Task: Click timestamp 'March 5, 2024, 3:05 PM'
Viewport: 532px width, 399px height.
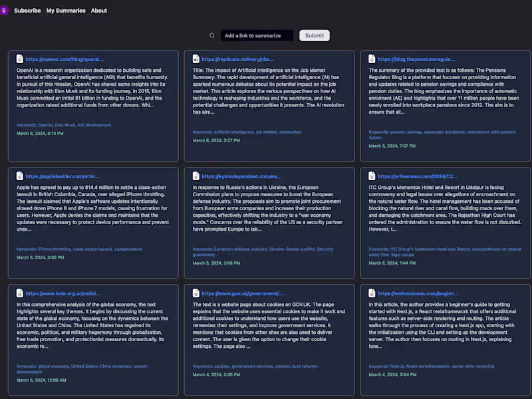Action: (41, 257)
